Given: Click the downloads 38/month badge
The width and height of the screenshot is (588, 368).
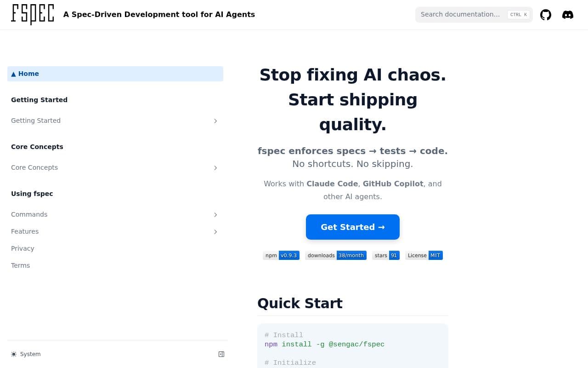Looking at the screenshot, I should point(336,255).
